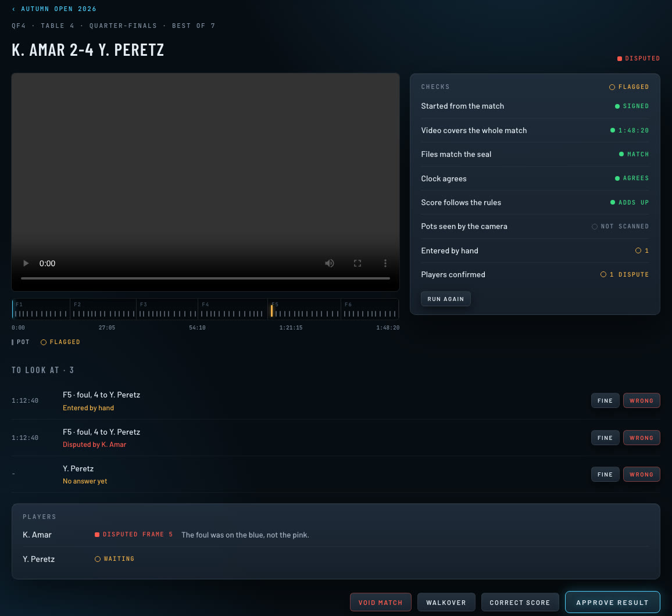Open 'Players confirmed' check row
Image resolution: width=672 pixels, height=616 pixels.
coord(535,275)
